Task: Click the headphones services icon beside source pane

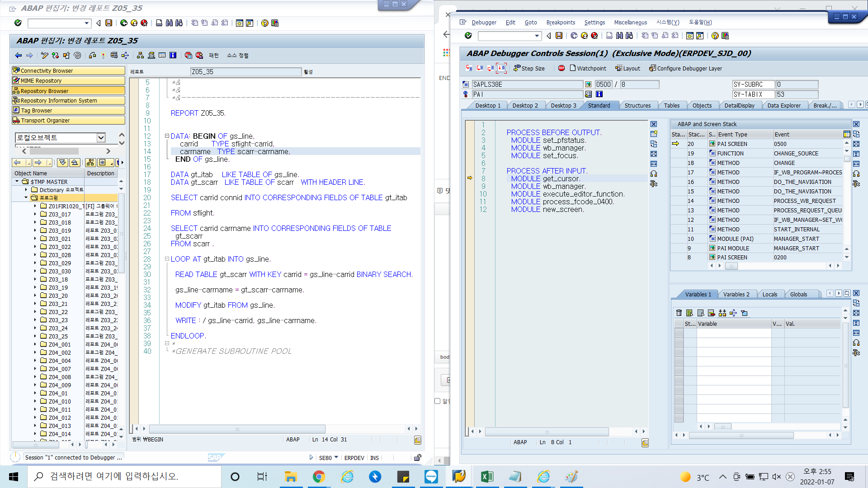Action: pos(654,174)
